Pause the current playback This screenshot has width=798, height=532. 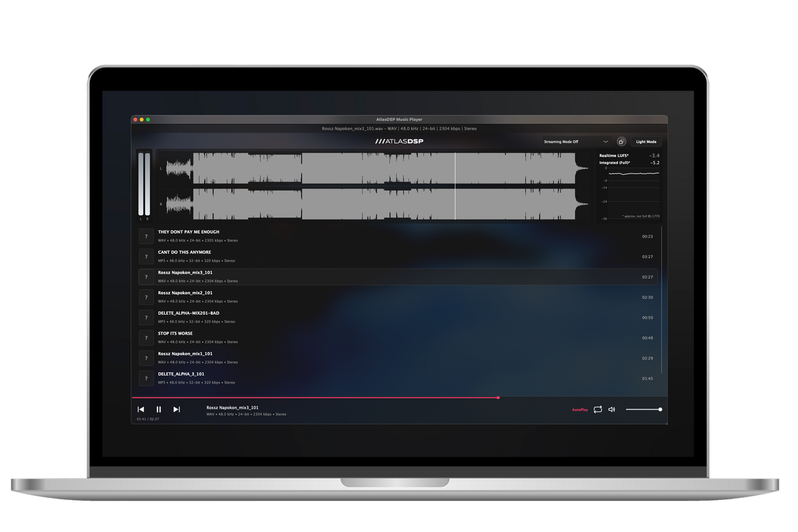(x=158, y=410)
